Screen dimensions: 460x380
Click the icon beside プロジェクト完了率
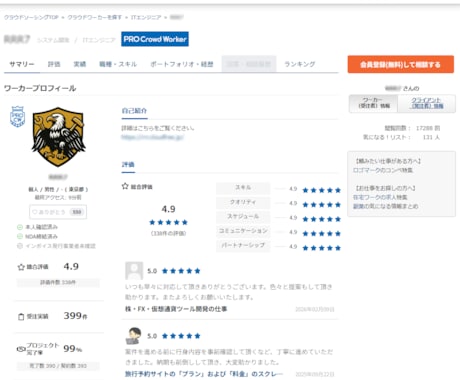(x=21, y=349)
